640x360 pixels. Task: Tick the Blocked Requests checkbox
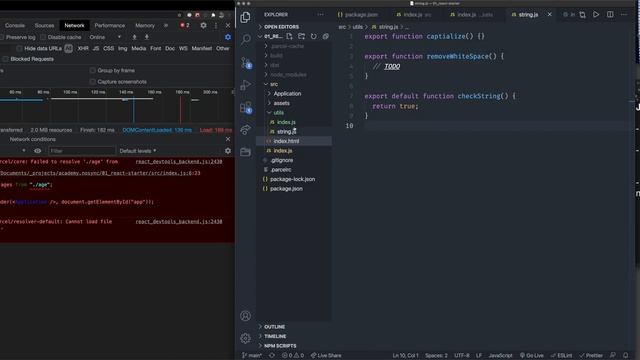coord(5,59)
